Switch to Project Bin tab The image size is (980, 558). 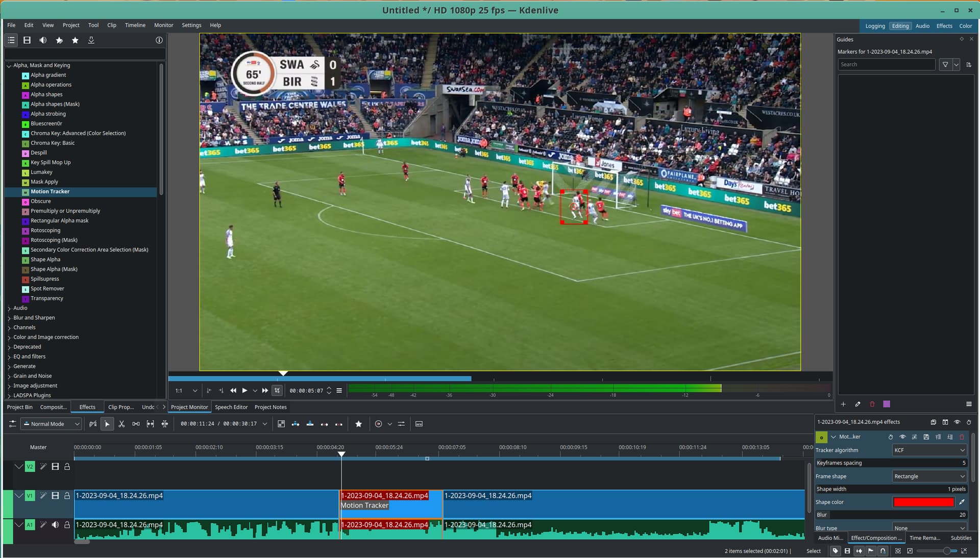(19, 407)
